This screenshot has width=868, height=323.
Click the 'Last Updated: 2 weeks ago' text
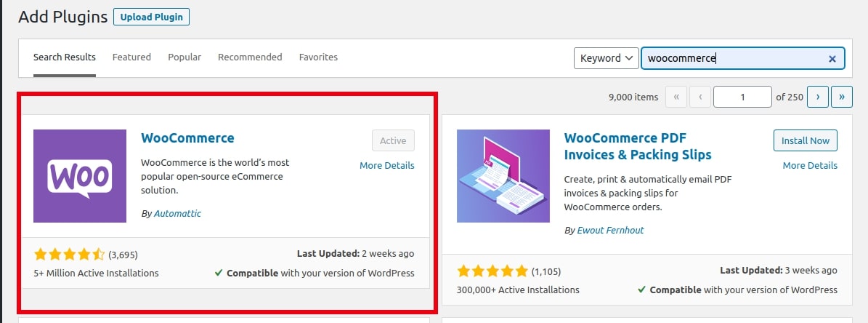(x=355, y=254)
